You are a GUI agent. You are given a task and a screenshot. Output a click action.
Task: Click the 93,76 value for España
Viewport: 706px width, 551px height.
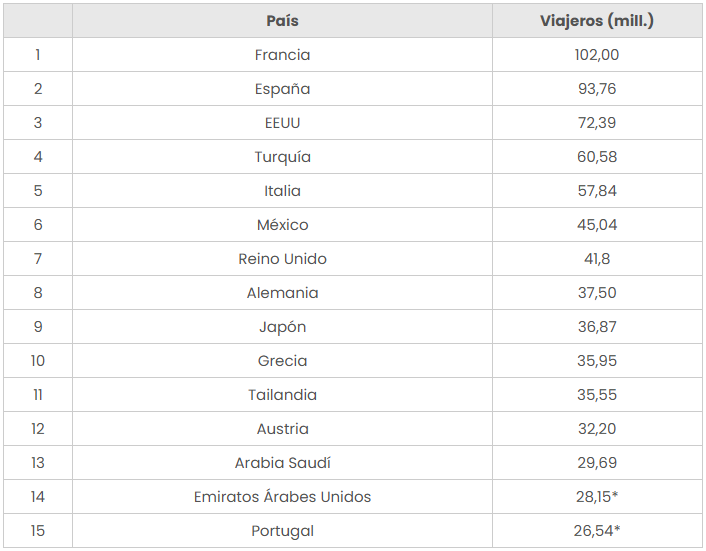click(x=597, y=89)
